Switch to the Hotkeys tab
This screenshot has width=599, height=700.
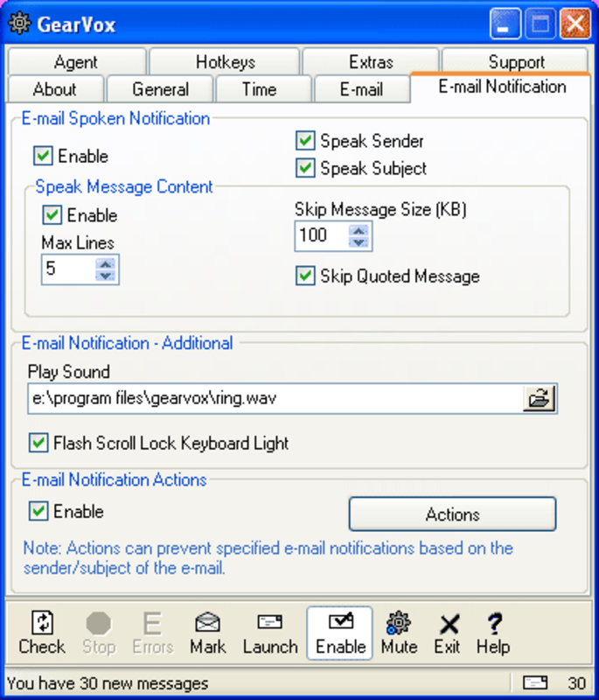[225, 61]
